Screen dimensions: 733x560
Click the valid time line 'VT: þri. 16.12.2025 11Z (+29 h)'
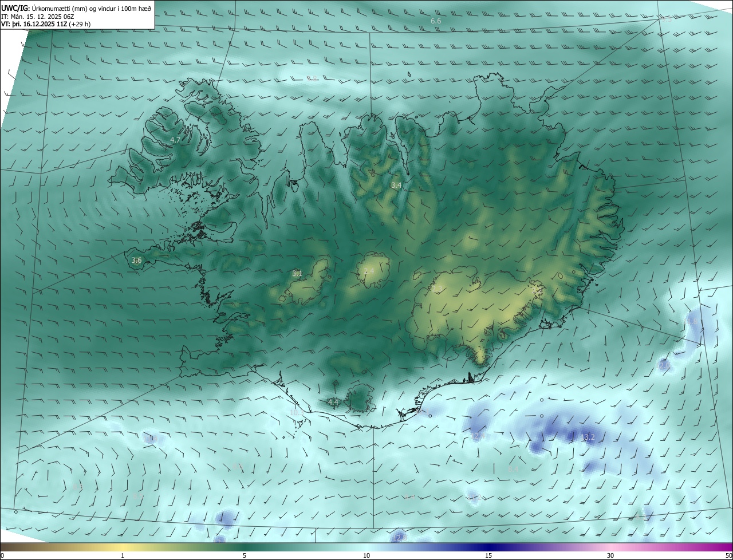(46, 24)
